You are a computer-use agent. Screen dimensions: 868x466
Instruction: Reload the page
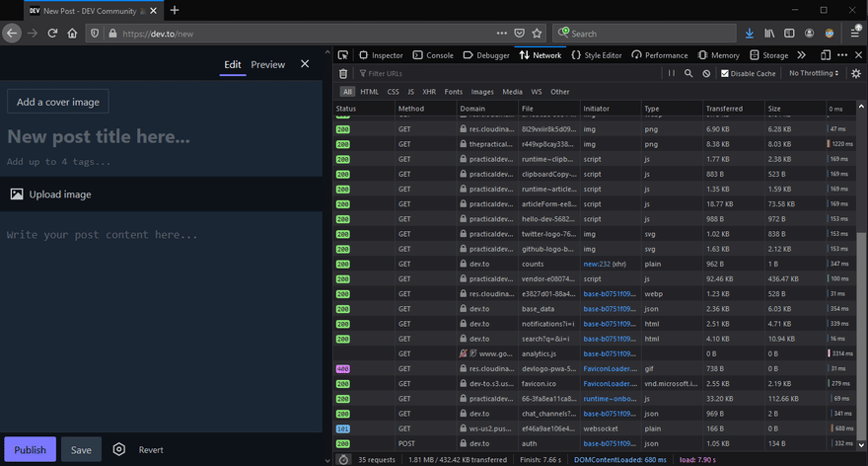coord(52,34)
